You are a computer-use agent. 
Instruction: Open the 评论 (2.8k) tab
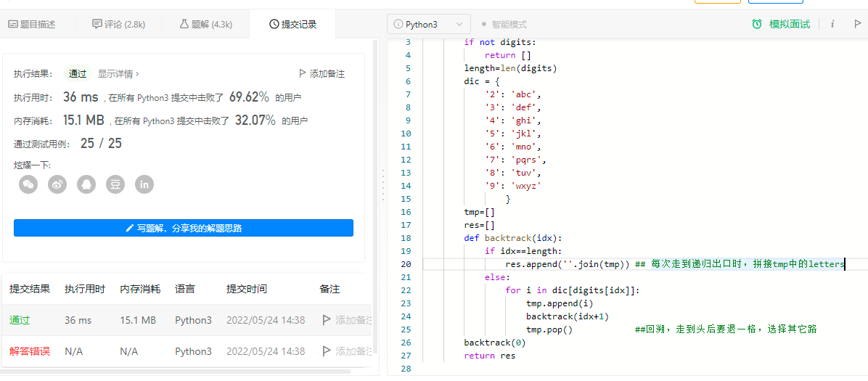click(x=118, y=25)
